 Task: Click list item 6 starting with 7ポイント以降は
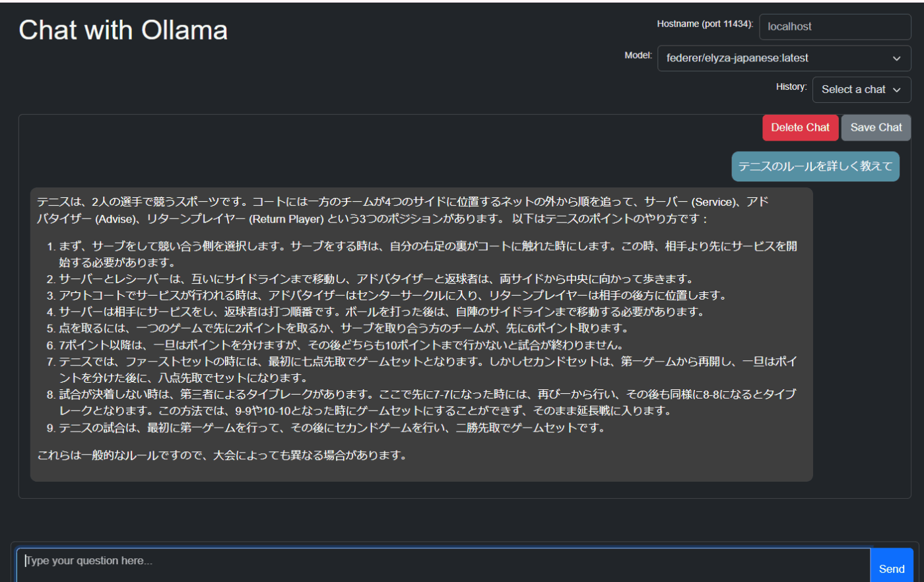341,345
